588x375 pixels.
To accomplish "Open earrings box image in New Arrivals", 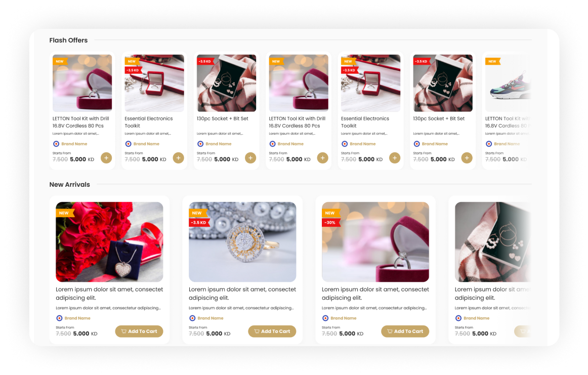I will tap(493, 242).
